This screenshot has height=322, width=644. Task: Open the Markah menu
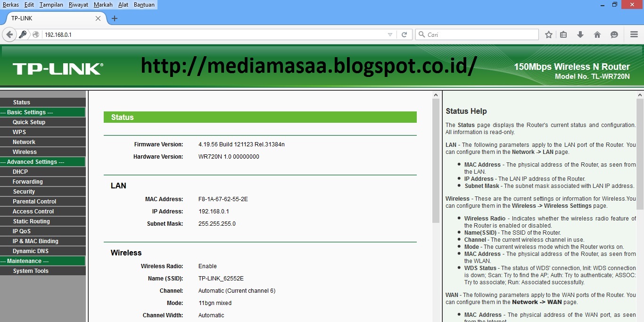click(103, 5)
